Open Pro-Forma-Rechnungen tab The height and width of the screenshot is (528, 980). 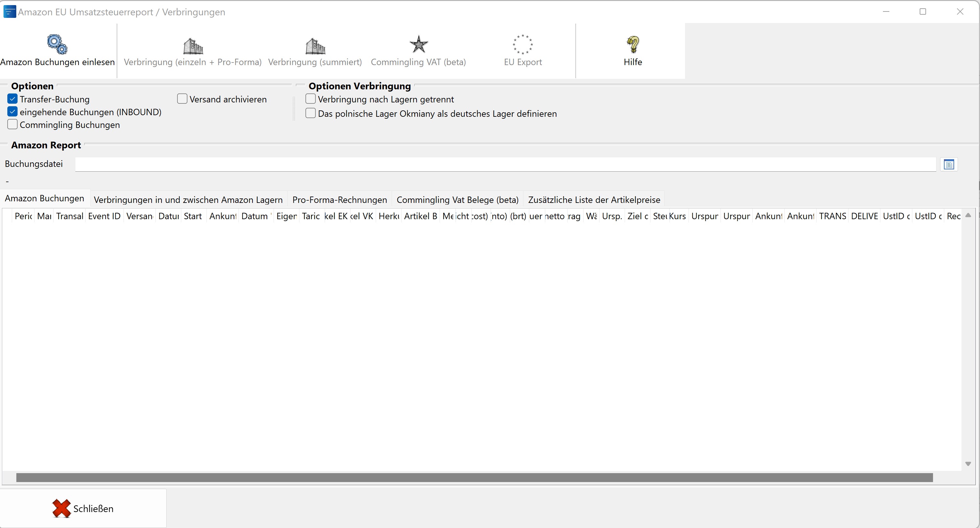point(339,200)
